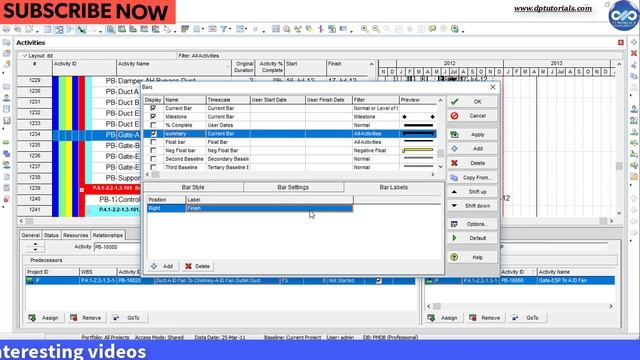The height and width of the screenshot is (360, 640).
Task: Click Assign under the Successors list
Action: pyautogui.click(x=443, y=318)
